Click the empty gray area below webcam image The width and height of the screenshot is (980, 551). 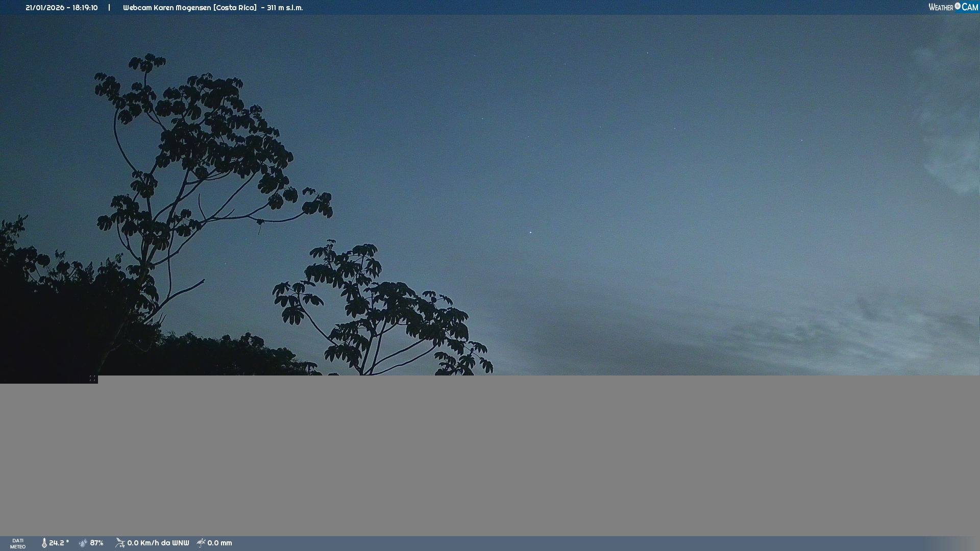click(490, 459)
